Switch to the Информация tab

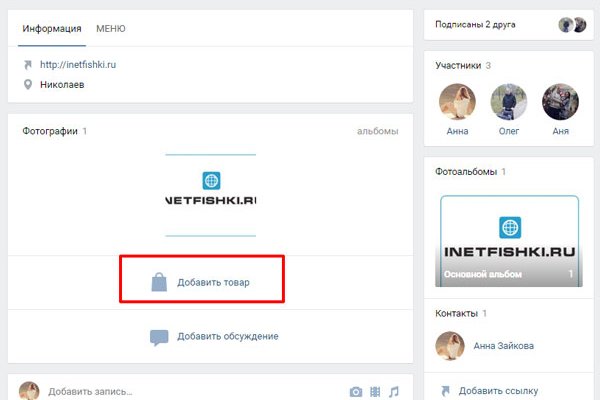point(52,29)
